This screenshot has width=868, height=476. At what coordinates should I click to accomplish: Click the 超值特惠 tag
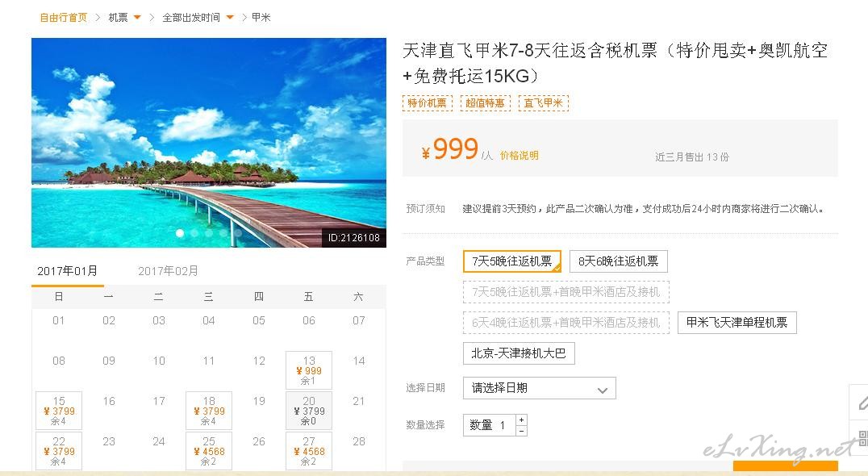coord(486,103)
